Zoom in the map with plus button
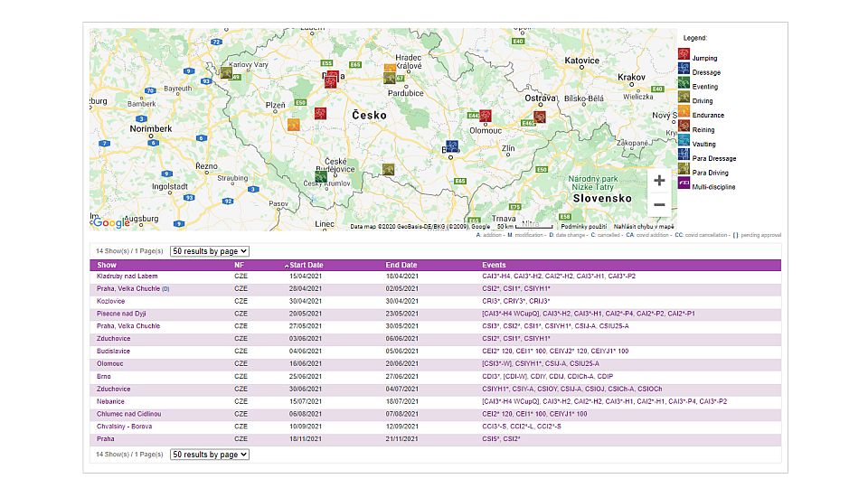868x488 pixels. pos(659,181)
